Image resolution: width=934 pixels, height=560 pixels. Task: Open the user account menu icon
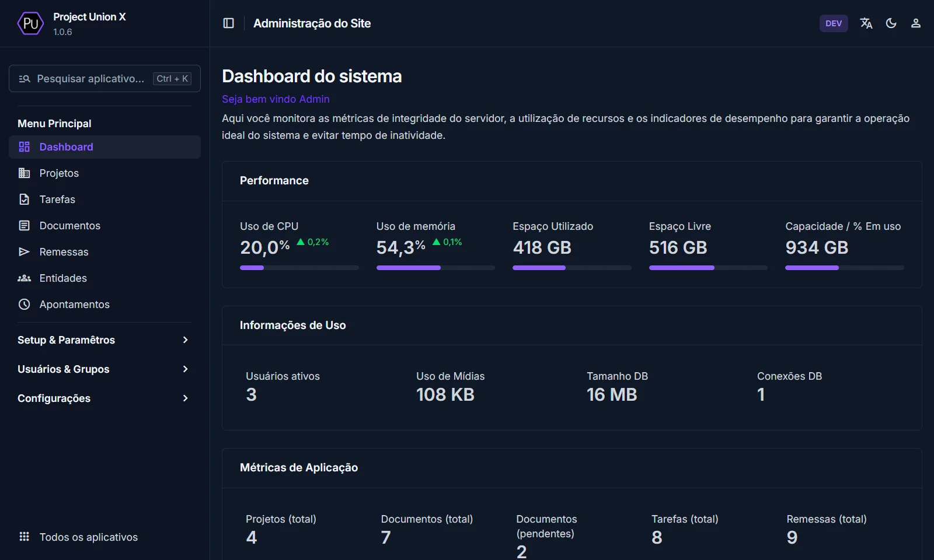[x=915, y=23]
